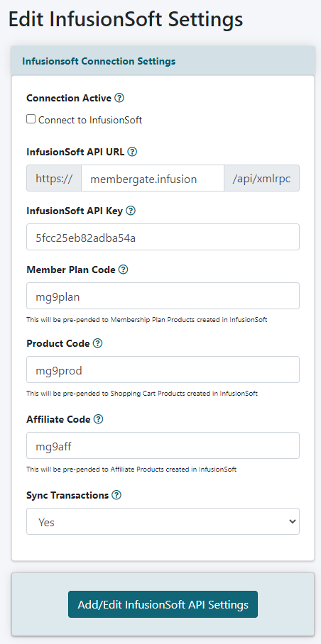Click the Affiliate Code help icon
Screen dimensions: 321x644
pyautogui.click(x=98, y=419)
